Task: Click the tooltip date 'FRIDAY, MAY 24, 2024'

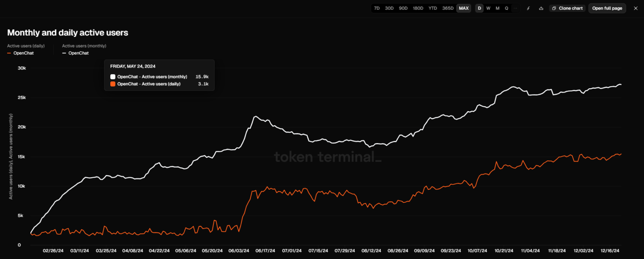Action: pyautogui.click(x=132, y=66)
